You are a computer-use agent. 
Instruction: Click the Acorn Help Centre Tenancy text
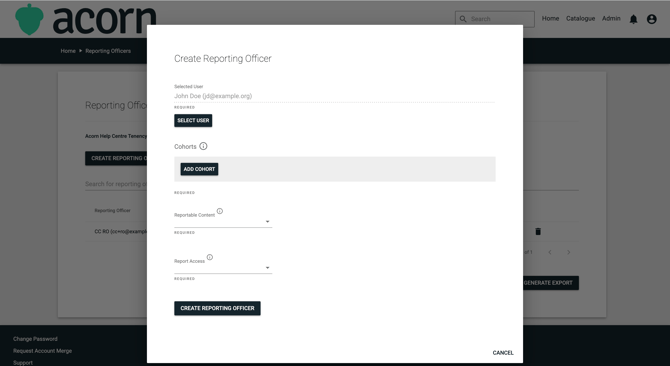click(x=116, y=136)
